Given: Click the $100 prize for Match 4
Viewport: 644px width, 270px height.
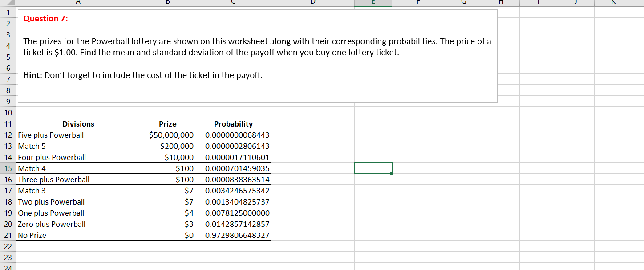Looking at the screenshot, I should point(167,168).
